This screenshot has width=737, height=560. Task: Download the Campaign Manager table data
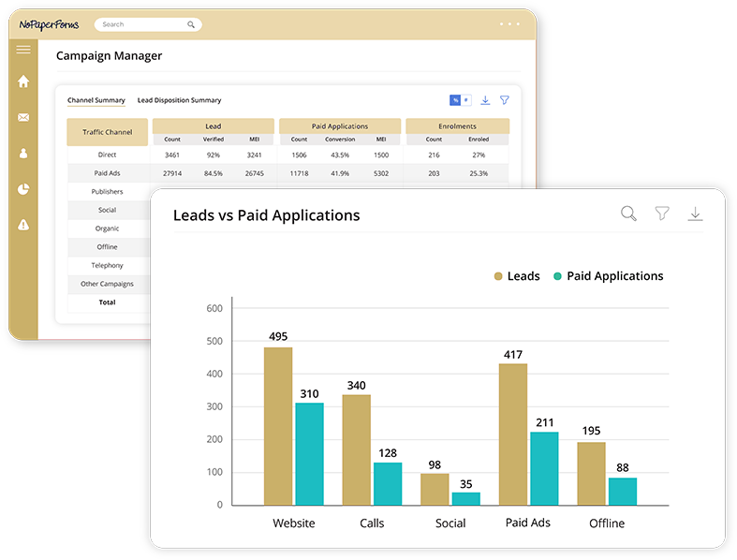pyautogui.click(x=485, y=100)
